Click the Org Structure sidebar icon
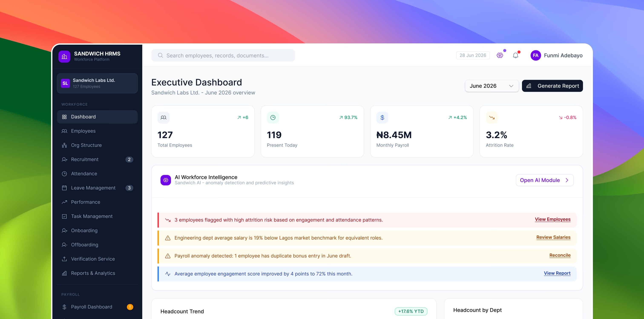The height and width of the screenshot is (319, 644). (64, 145)
